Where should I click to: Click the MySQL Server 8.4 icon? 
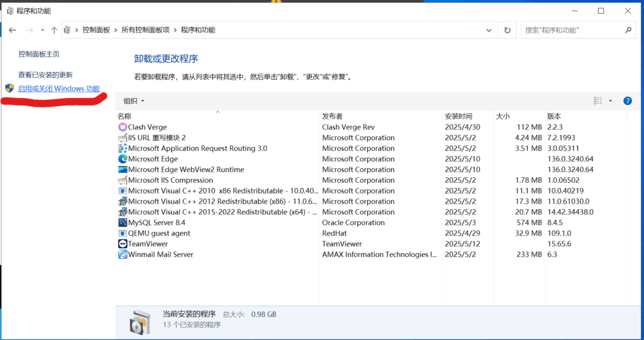tap(123, 222)
